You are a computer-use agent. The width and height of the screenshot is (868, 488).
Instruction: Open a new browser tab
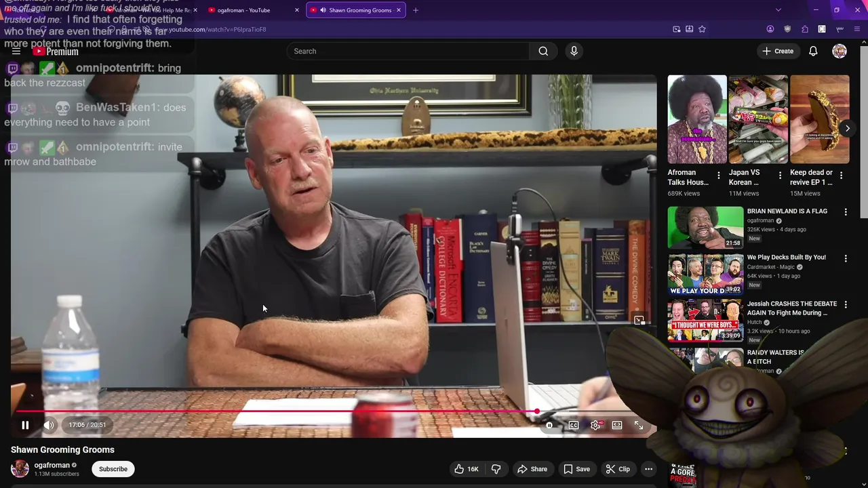[x=416, y=10]
